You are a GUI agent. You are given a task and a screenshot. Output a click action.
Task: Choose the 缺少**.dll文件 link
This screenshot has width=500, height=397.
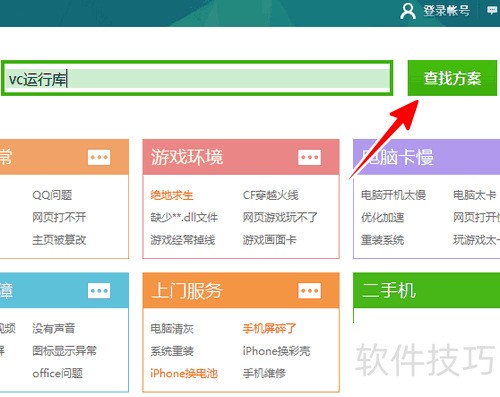coord(184,217)
